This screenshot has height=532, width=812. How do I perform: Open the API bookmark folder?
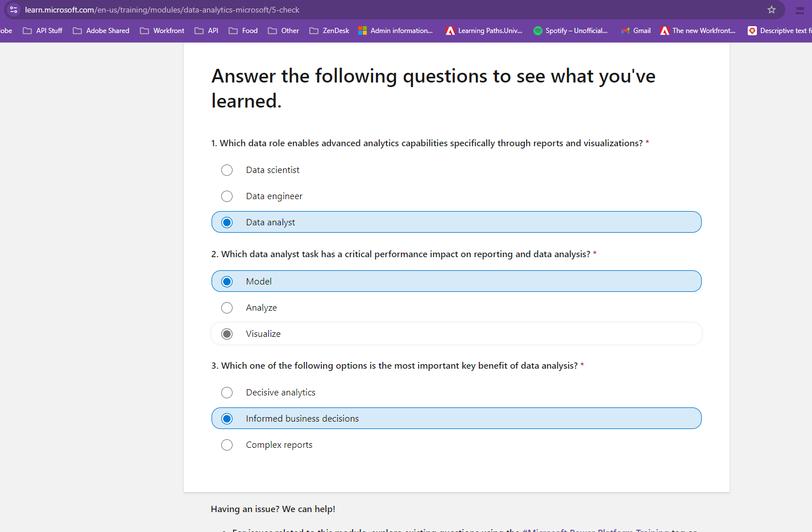point(206,31)
